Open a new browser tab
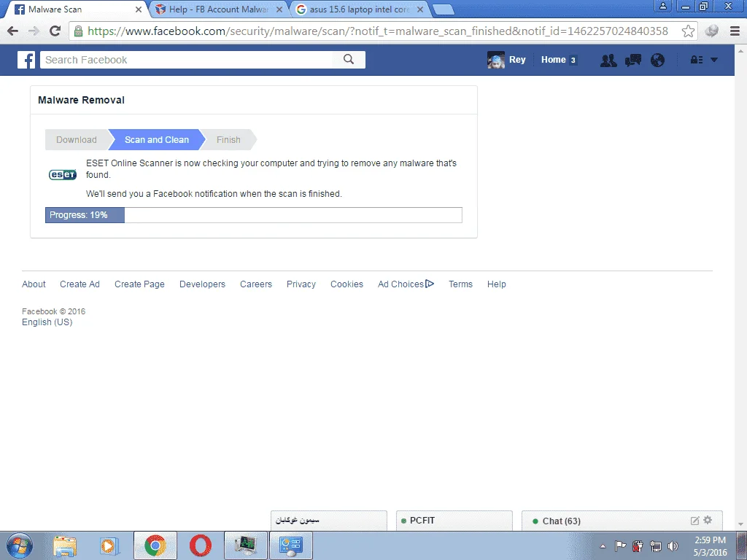Screen dimensions: 747x560 [444, 9]
